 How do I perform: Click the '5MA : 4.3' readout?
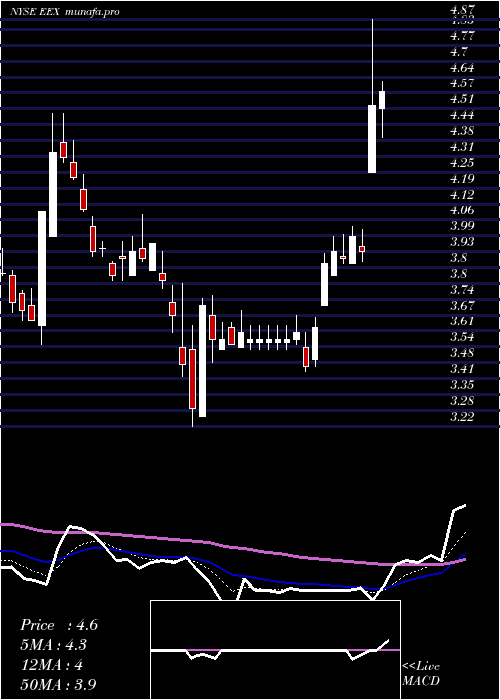coord(54,645)
